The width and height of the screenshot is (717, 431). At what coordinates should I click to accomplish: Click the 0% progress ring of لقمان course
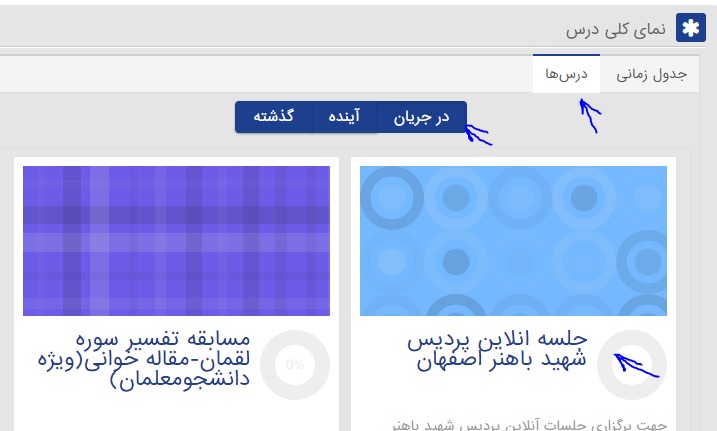pos(295,364)
